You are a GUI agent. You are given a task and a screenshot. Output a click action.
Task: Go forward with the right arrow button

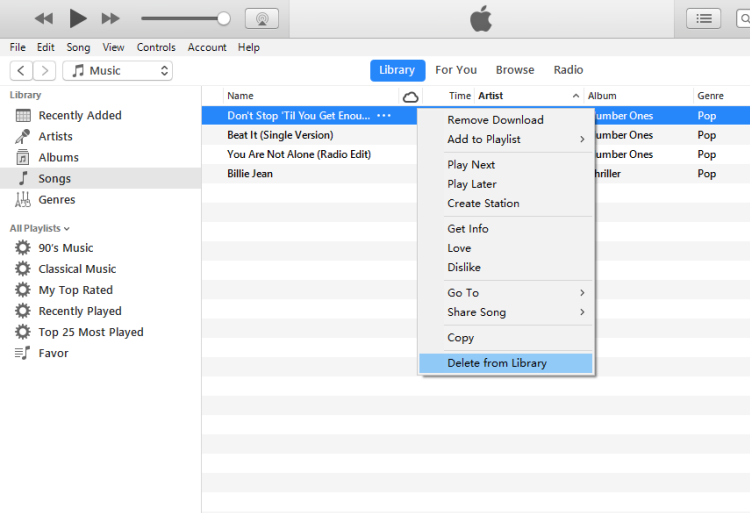tap(44, 71)
